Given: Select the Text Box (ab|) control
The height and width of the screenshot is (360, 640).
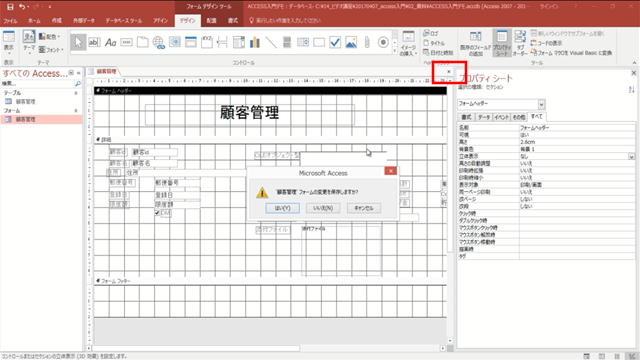Looking at the screenshot, I should click(x=94, y=42).
